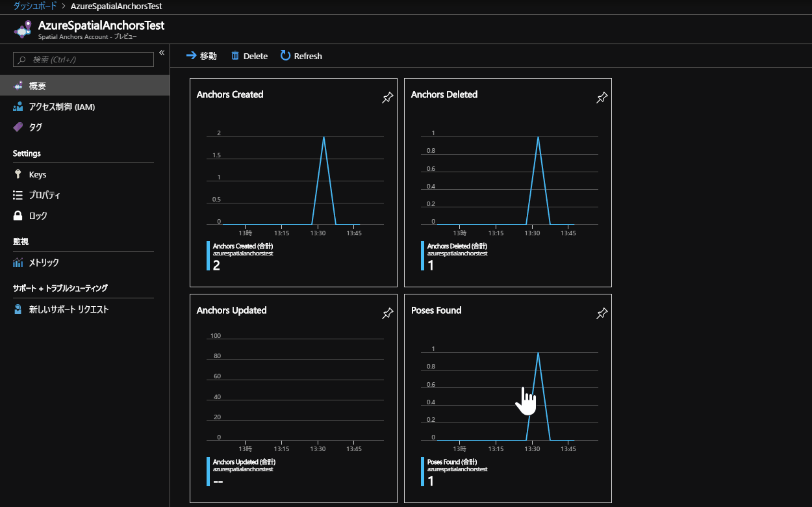Pin the Anchors Updated chart
The width and height of the screenshot is (812, 507).
(387, 314)
